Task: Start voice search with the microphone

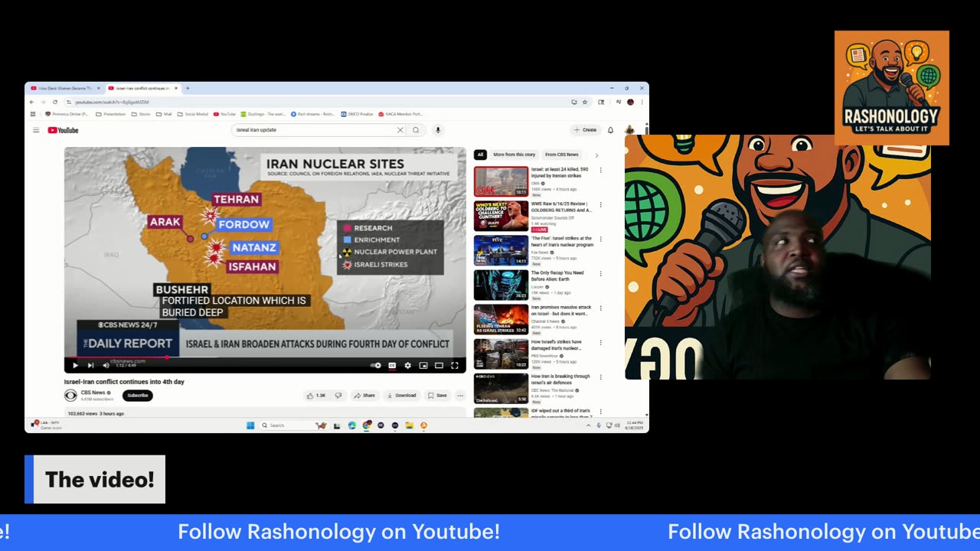Action: point(438,130)
